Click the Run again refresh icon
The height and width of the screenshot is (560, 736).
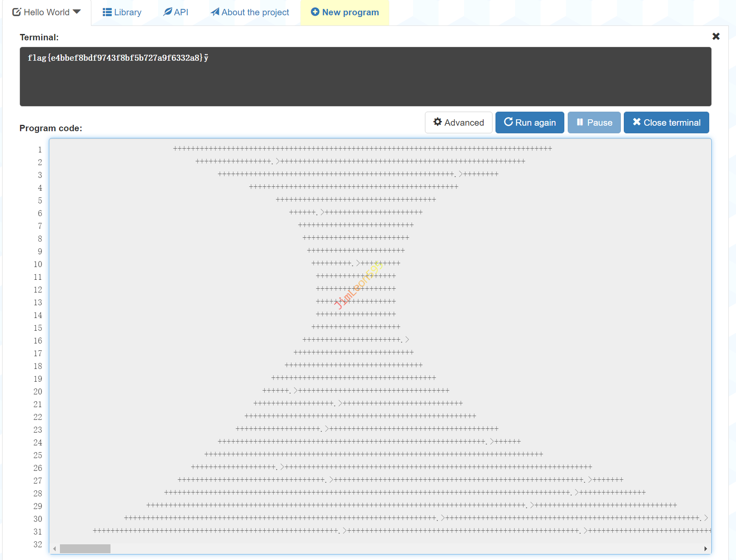coord(508,122)
